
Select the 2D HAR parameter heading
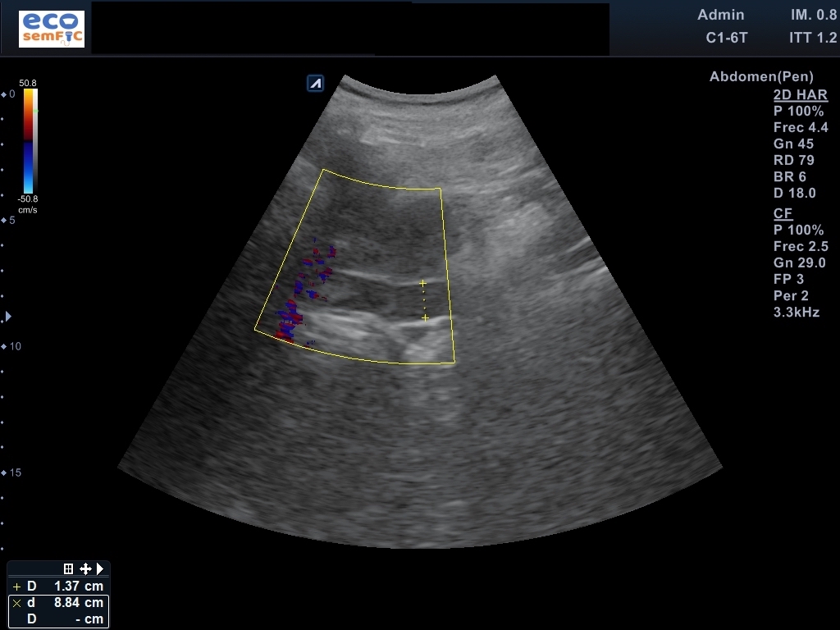click(800, 94)
